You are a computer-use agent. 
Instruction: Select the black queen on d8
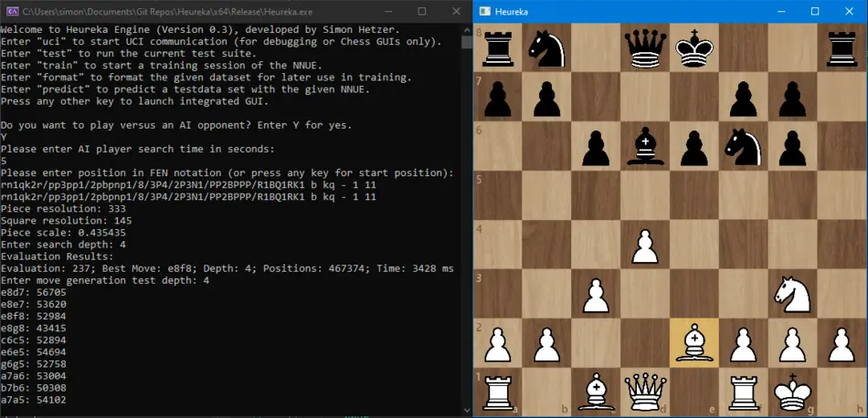[646, 47]
